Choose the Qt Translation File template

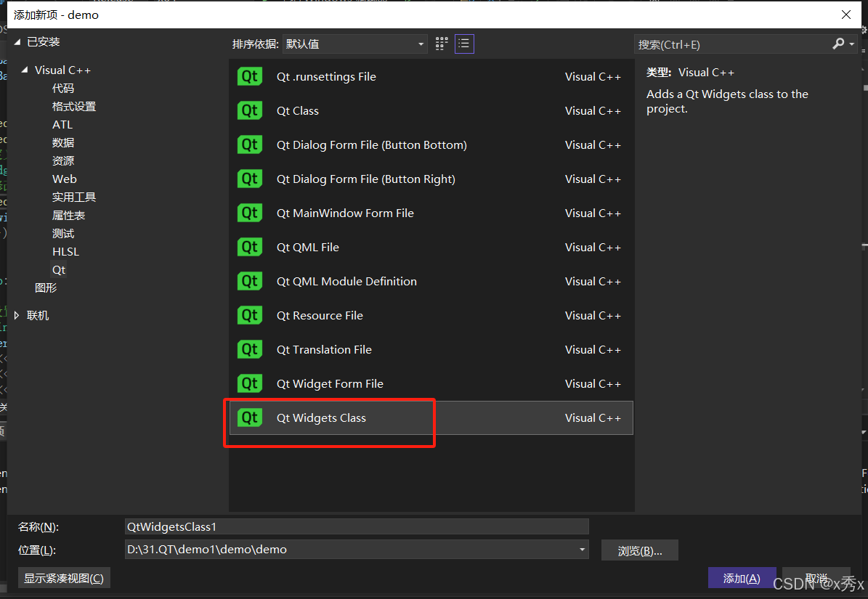coord(431,349)
